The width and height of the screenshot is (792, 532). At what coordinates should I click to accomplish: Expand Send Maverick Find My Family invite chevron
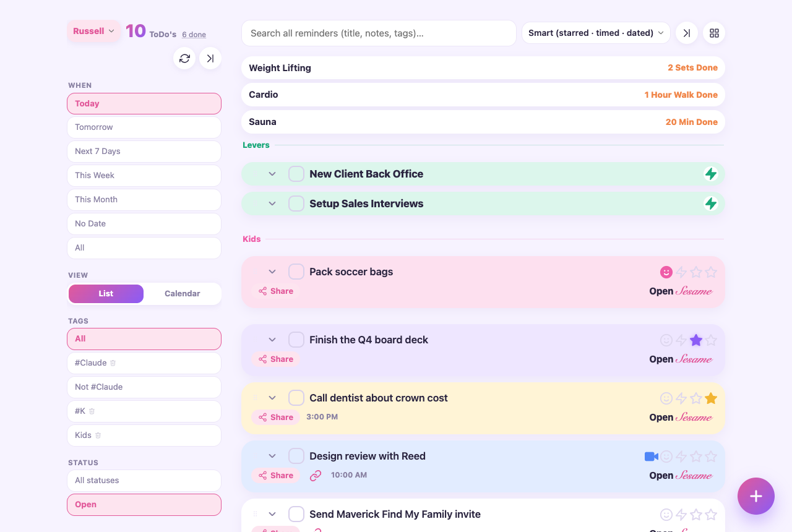pos(272,514)
